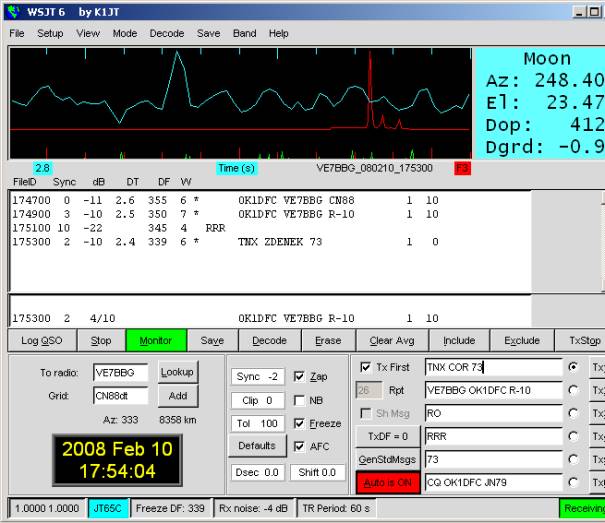Click the GenStdMsgs button

click(x=388, y=460)
